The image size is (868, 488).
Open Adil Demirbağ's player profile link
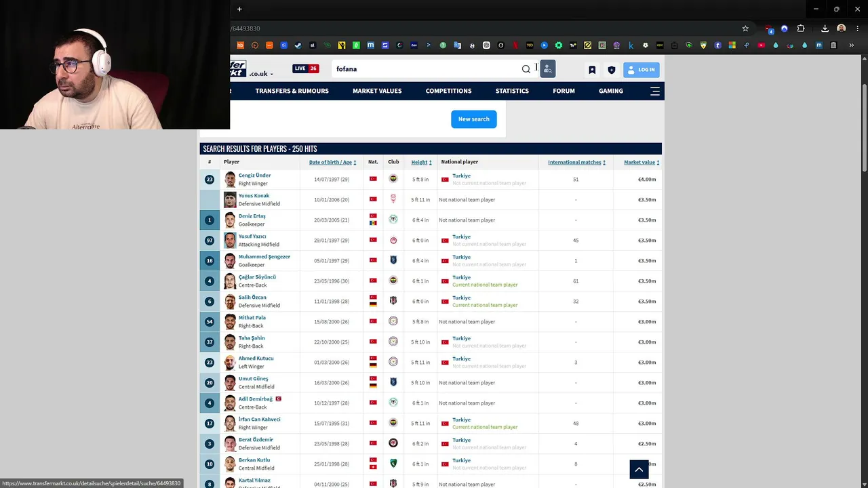(255, 399)
